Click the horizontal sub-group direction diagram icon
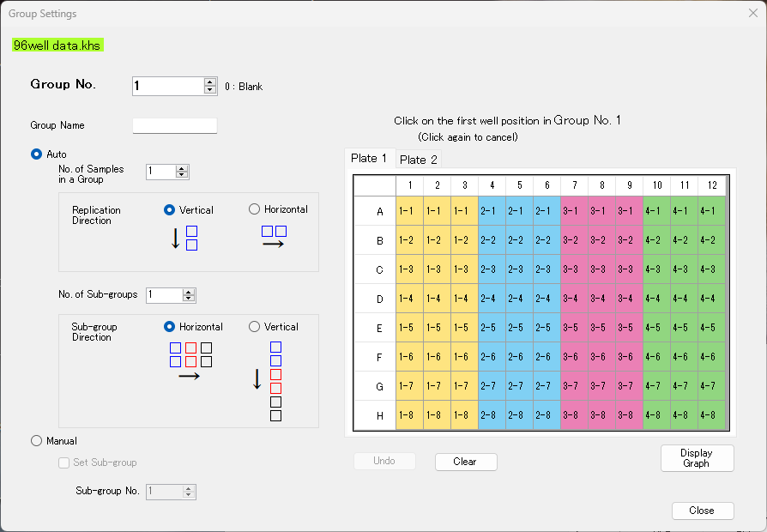The image size is (767, 532). [190, 361]
